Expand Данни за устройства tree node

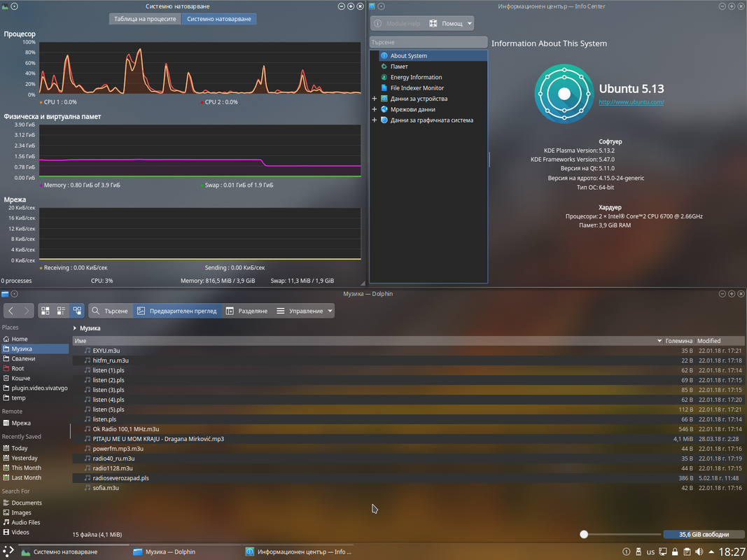pos(375,99)
